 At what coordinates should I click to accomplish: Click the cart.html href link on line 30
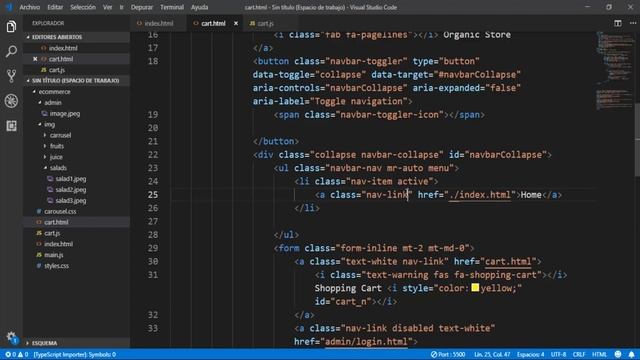tap(508, 262)
